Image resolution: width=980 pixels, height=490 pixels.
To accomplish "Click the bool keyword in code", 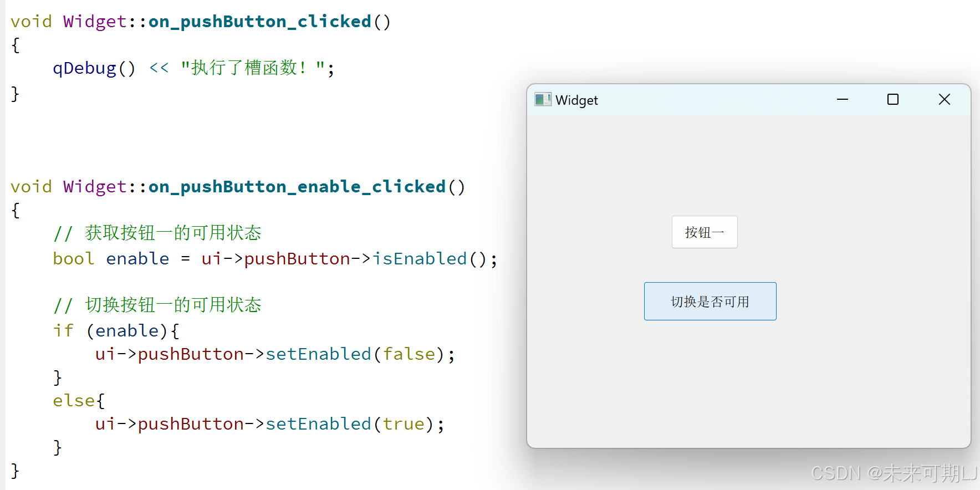I will (x=74, y=259).
